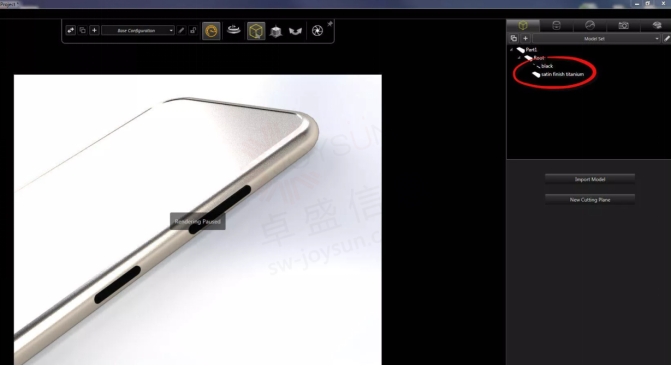Collapse the Root tree node arrow
Viewport: 671px width, 366px height.
click(x=519, y=57)
